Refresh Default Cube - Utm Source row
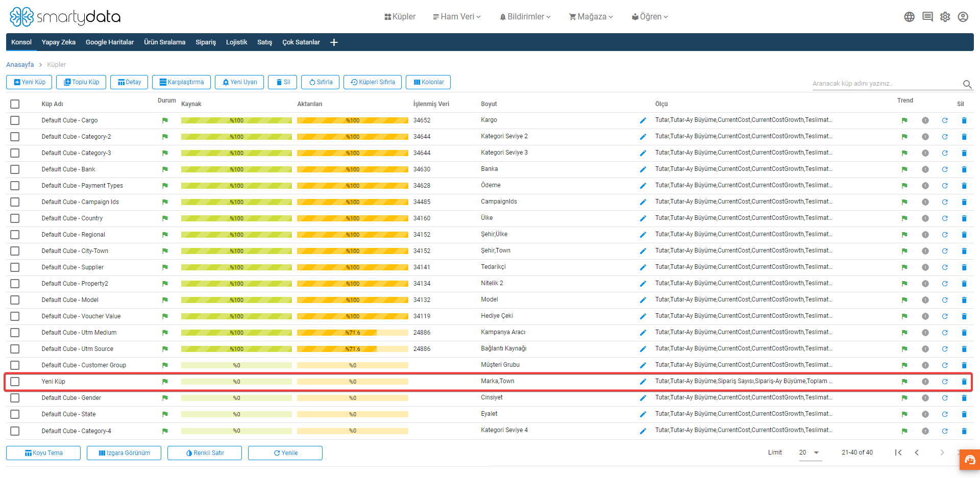Screen dimensions: 980x478 [945, 349]
